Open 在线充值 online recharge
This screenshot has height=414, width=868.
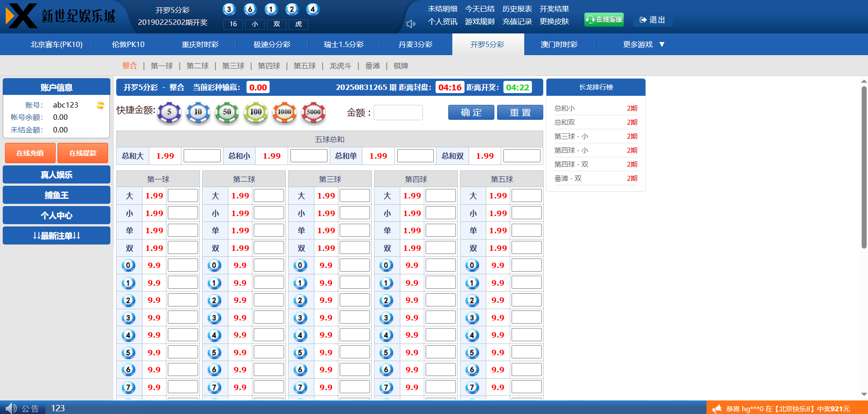pyautogui.click(x=30, y=153)
